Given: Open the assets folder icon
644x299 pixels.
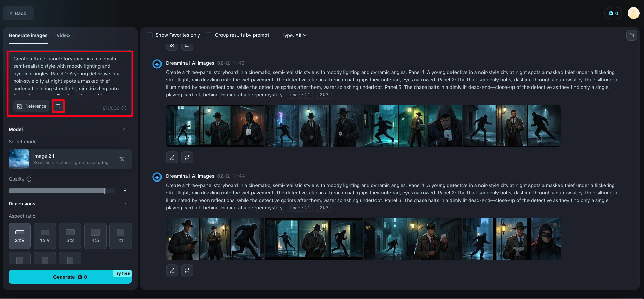Looking at the screenshot, I should pos(631,35).
